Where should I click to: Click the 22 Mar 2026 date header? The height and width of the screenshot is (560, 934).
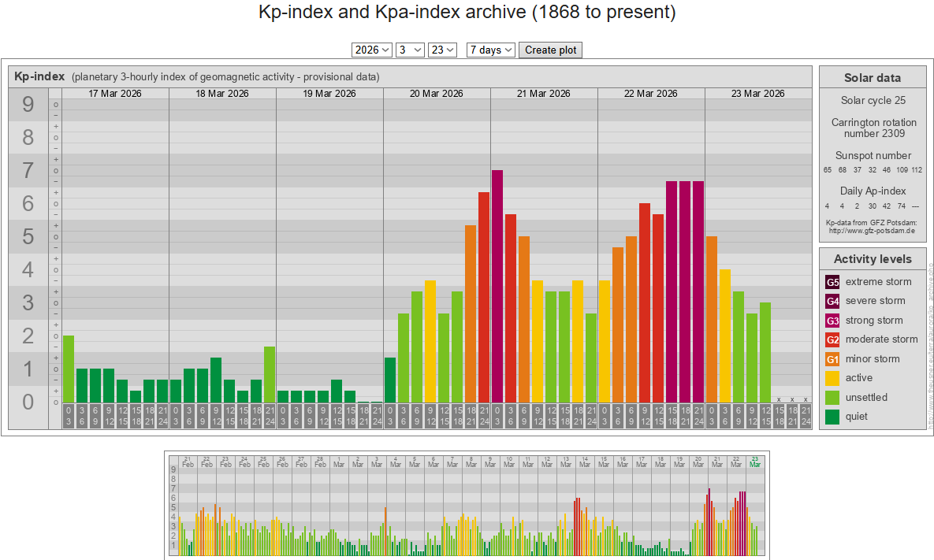coord(651,94)
